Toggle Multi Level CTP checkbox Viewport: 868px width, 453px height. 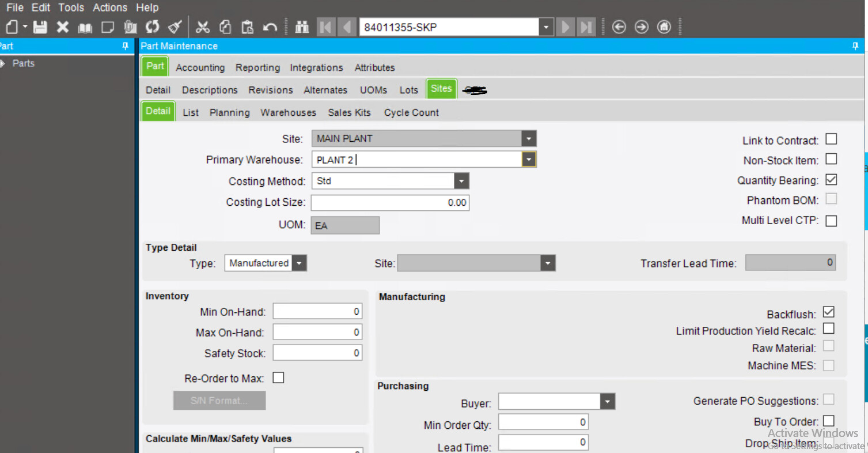click(831, 221)
